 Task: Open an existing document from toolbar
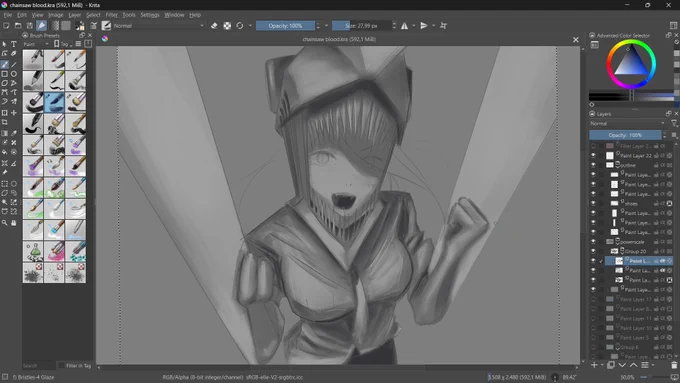(18, 26)
